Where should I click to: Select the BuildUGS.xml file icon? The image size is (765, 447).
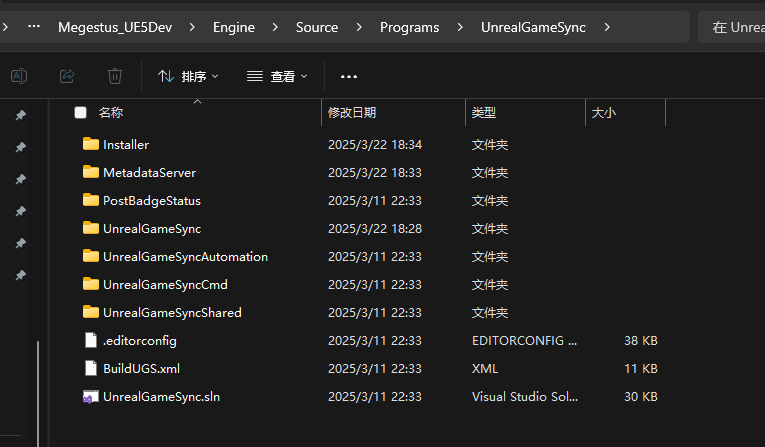(x=91, y=368)
